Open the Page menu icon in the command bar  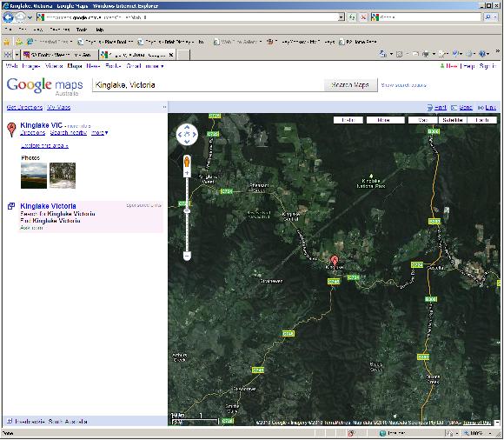442,54
